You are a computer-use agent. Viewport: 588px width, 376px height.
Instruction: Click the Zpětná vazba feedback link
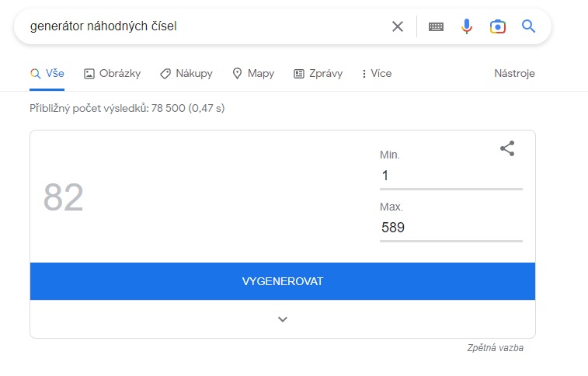coord(495,348)
